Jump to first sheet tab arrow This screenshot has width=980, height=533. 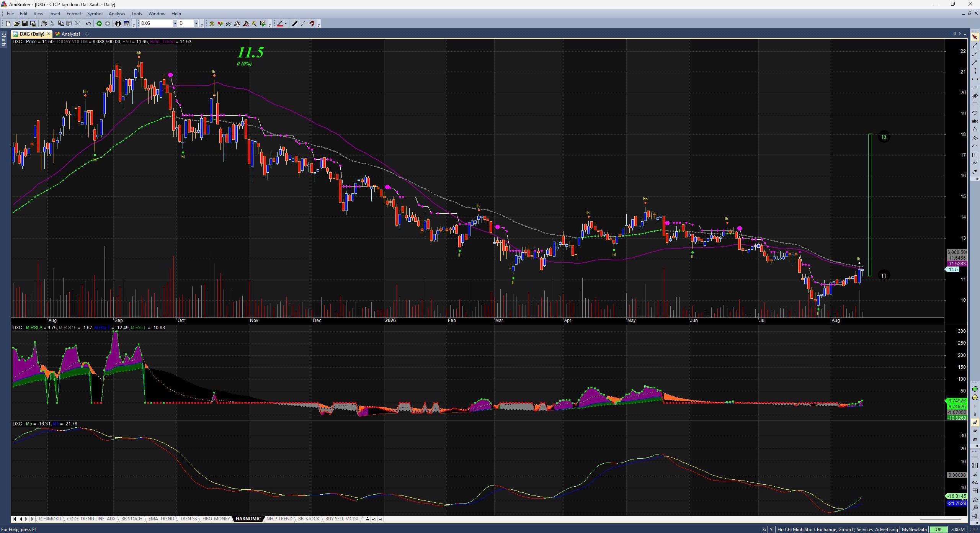point(14,519)
